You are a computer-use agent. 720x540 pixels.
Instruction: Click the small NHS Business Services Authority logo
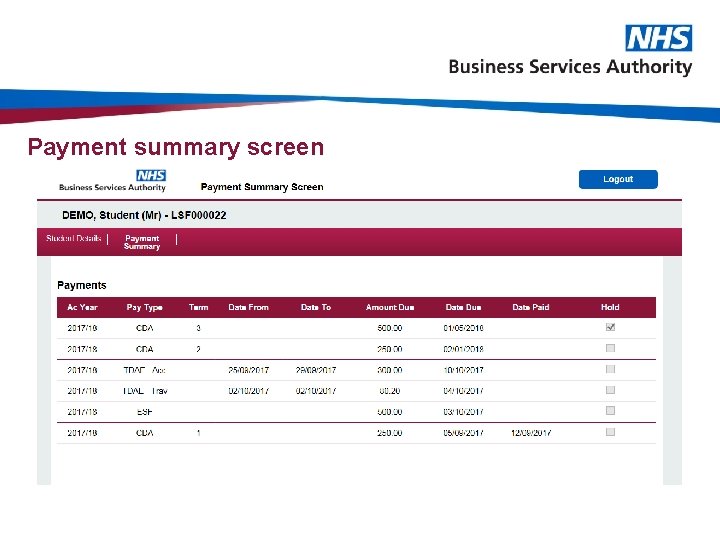112,180
